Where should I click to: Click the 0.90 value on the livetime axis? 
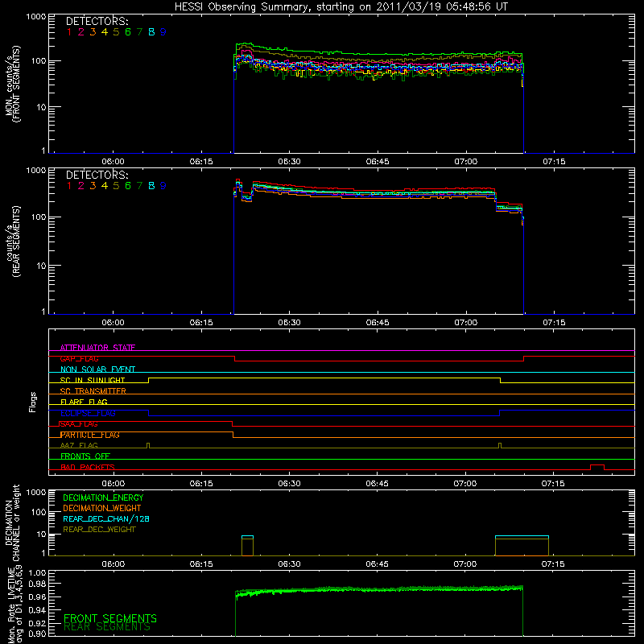point(37,634)
